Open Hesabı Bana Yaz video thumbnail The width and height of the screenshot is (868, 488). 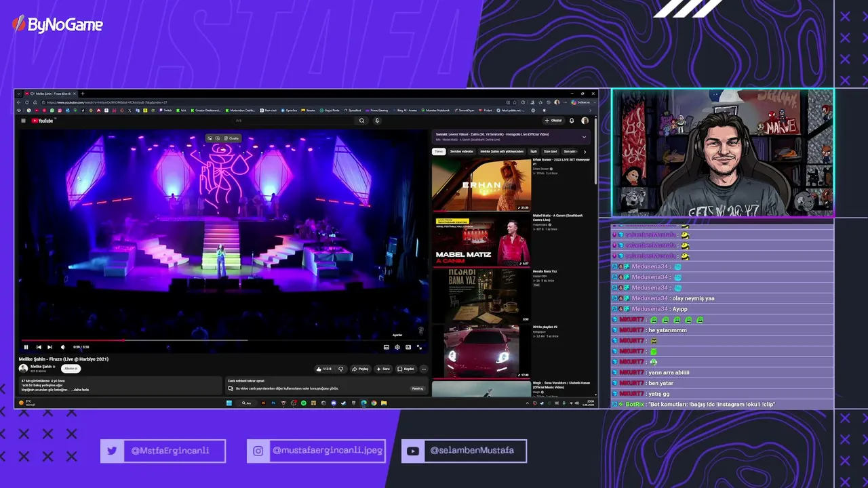tap(481, 296)
